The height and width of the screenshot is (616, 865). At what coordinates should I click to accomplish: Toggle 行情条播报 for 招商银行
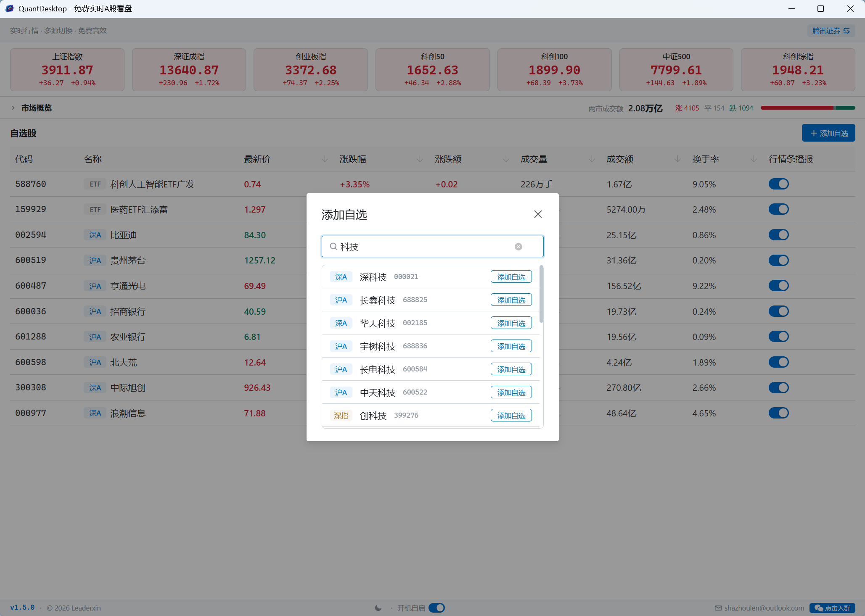click(778, 311)
